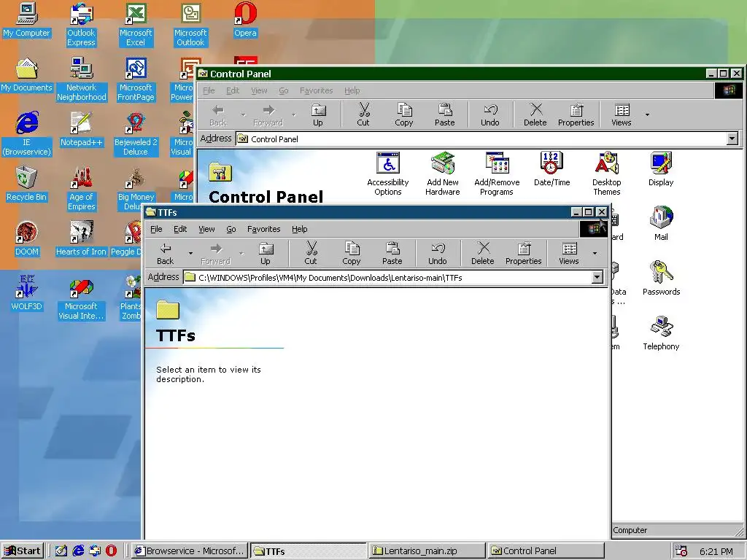The height and width of the screenshot is (560, 747).
Task: Open Telephony applet in Control Panel
Action: (x=661, y=332)
